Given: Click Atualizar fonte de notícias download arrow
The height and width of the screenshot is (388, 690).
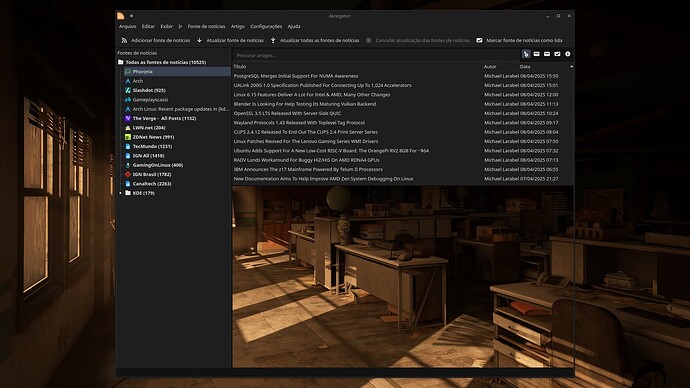Looking at the screenshot, I should [x=199, y=40].
